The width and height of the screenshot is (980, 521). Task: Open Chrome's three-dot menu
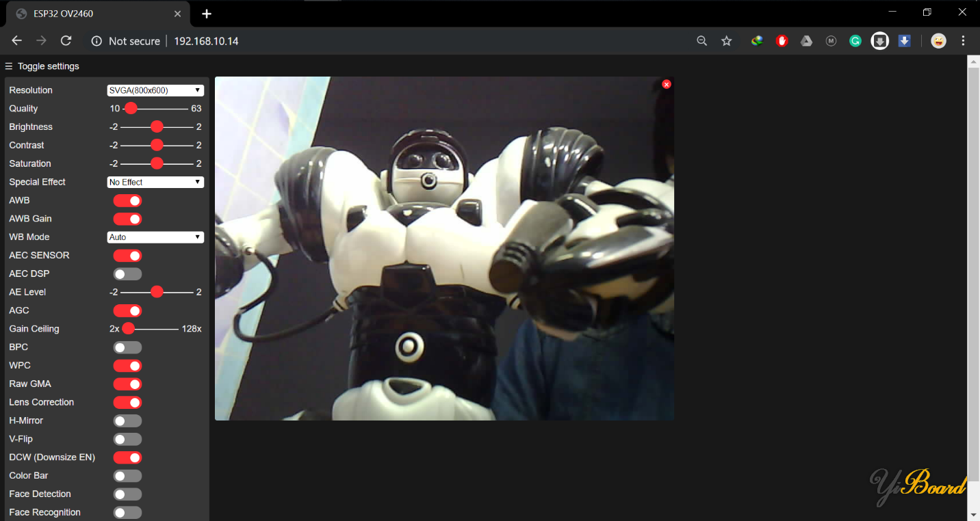[x=963, y=41]
